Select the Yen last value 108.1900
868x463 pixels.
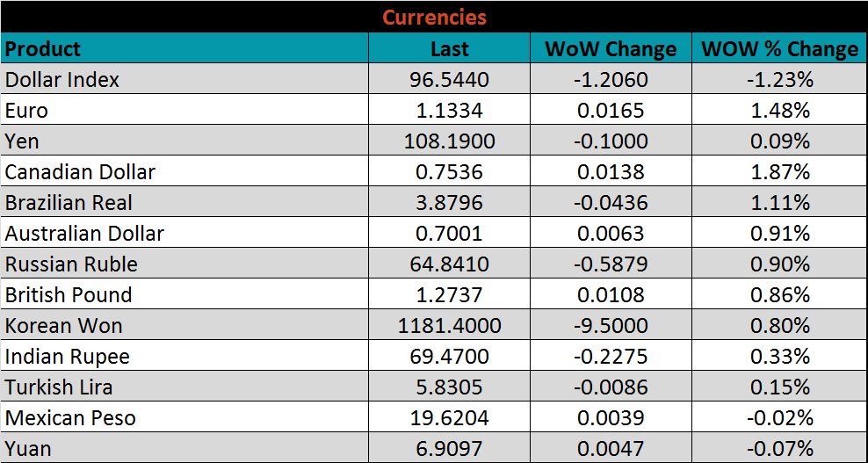pyautogui.click(x=449, y=141)
